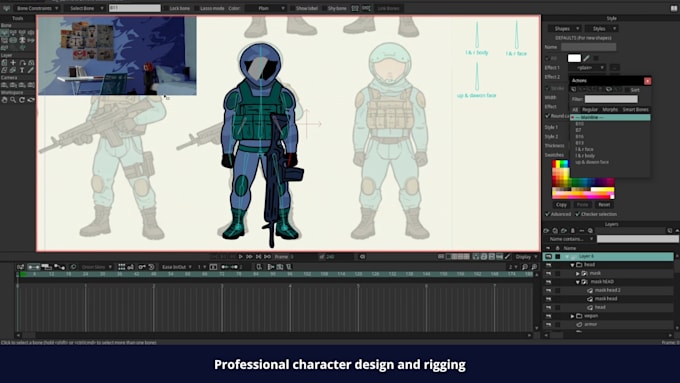Click the Filter field in Actions window
Screen dimensions: 680x383
coord(611,99)
